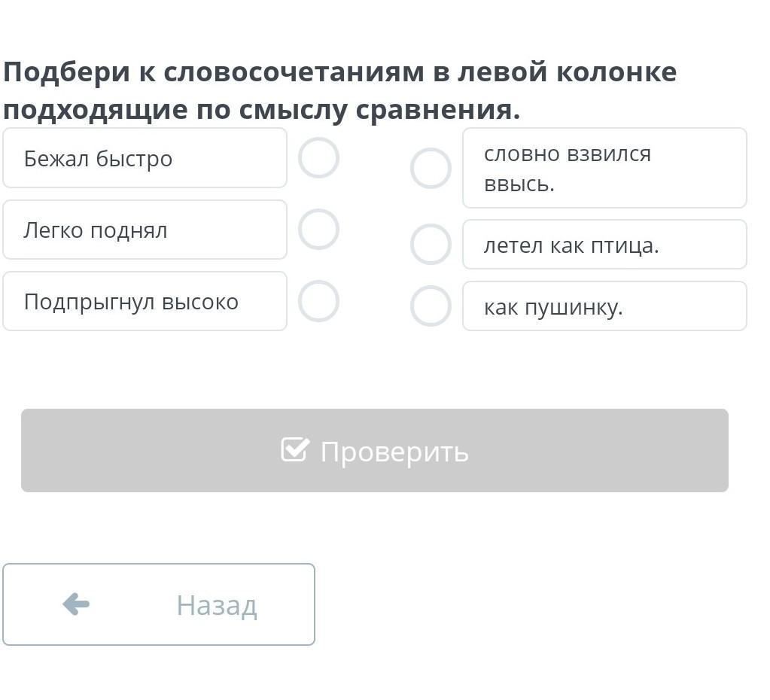Screen dimensions: 770x700
Task: Click the 'Подпрыгнул высоко' phrase card
Action: [145, 301]
